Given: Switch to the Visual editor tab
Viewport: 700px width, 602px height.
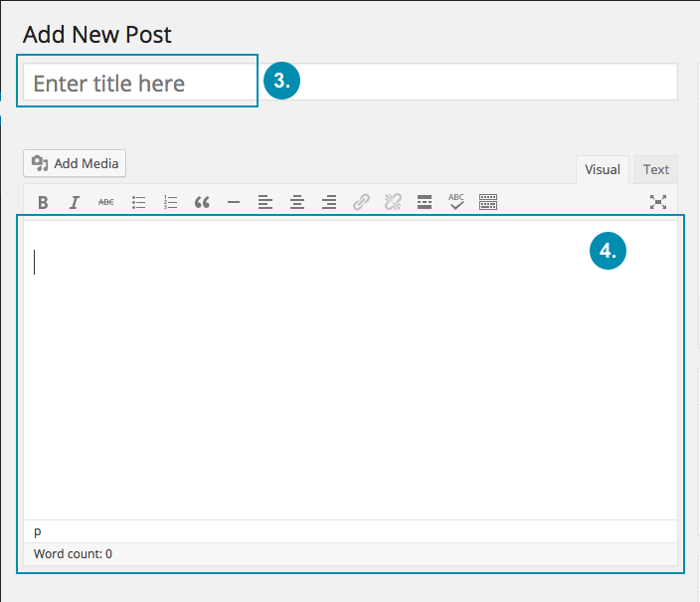Looking at the screenshot, I should tap(603, 169).
